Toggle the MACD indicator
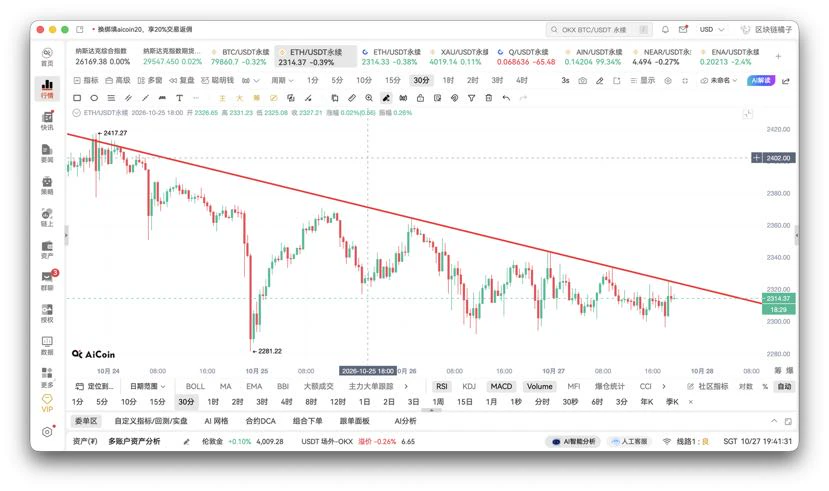The image size is (829, 491). [x=501, y=386]
